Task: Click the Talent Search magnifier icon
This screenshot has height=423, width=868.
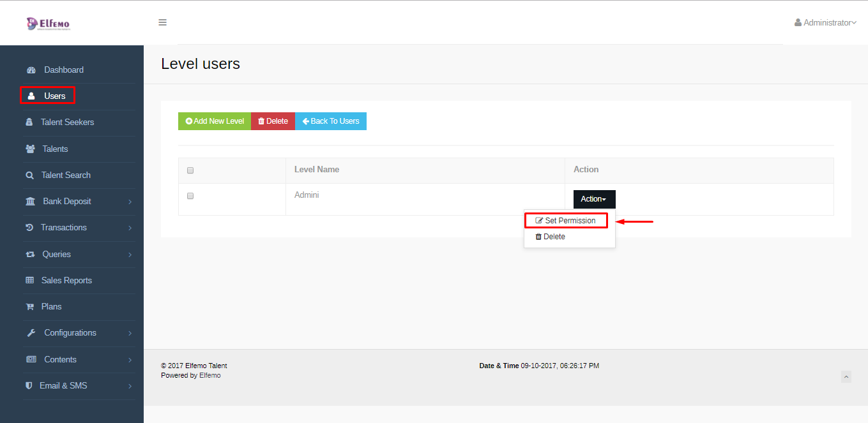Action: [29, 175]
